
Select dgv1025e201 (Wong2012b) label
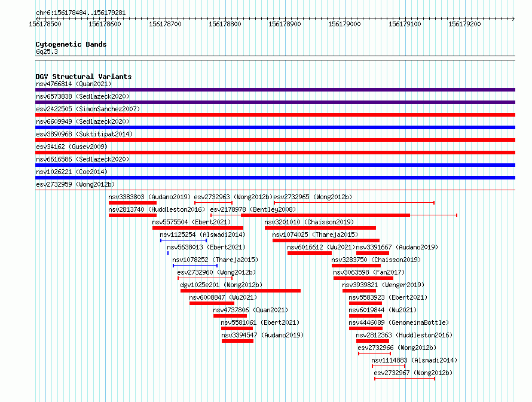tap(221, 285)
